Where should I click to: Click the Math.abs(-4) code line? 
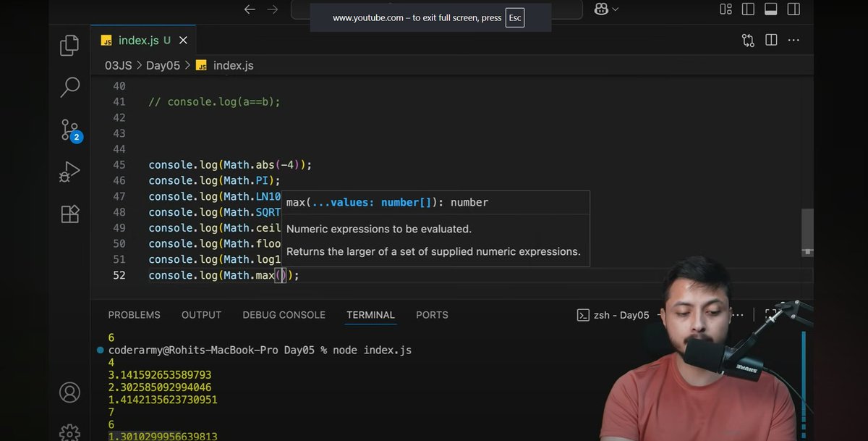pyautogui.click(x=230, y=164)
